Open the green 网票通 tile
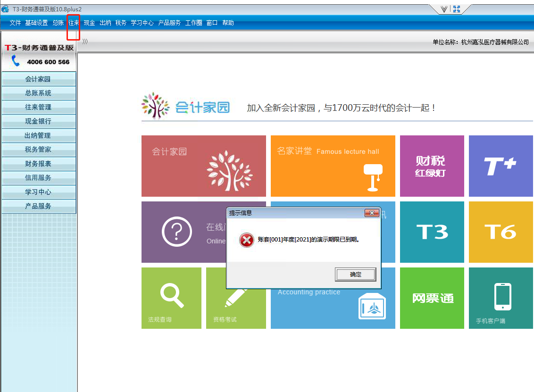Image resolution: width=534 pixels, height=392 pixels. coord(432,298)
